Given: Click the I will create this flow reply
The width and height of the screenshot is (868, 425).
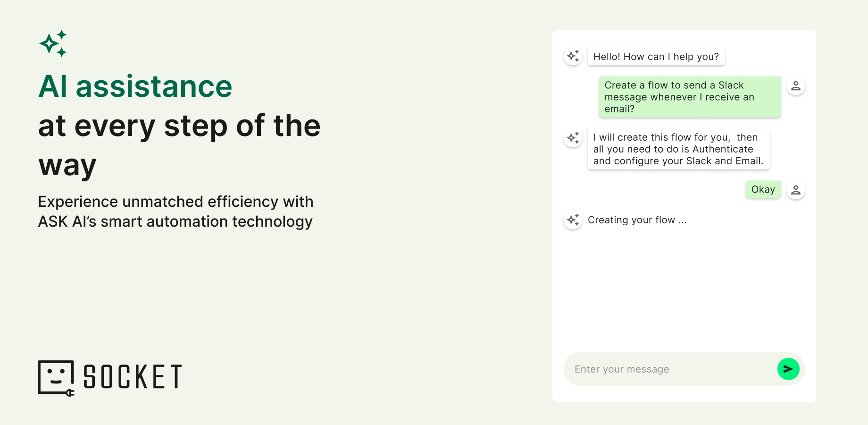Looking at the screenshot, I should point(678,149).
